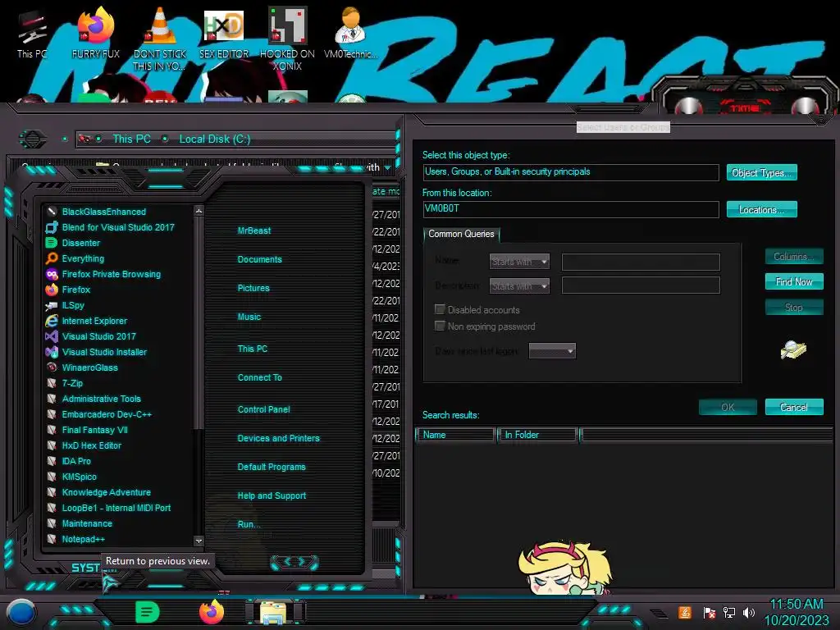The height and width of the screenshot is (630, 840).
Task: Click the Locations... button
Action: tap(761, 209)
